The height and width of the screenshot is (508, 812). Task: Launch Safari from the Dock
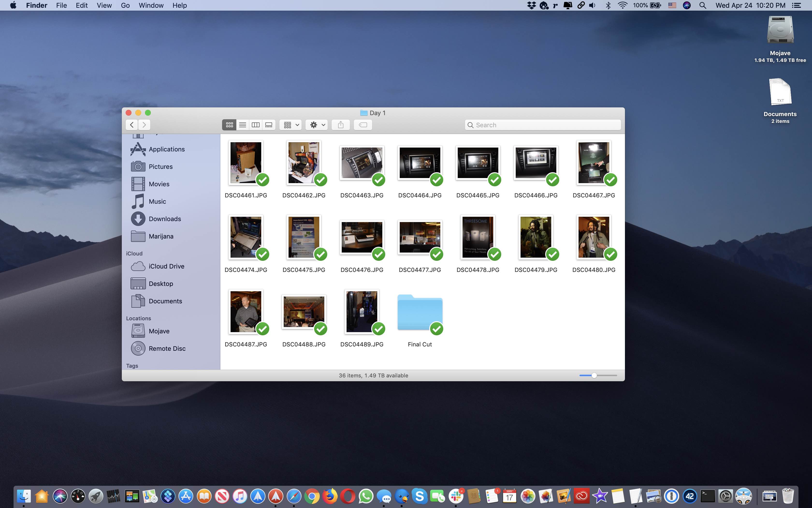tap(294, 496)
